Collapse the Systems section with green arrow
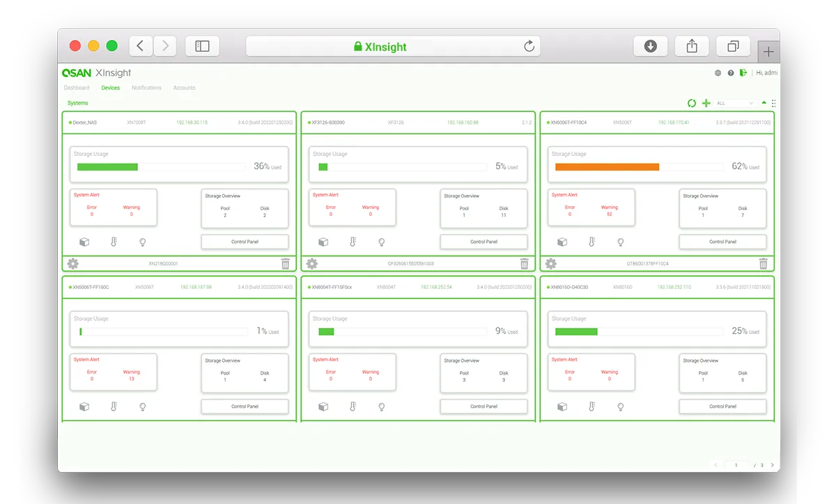The width and height of the screenshot is (836, 504). click(x=764, y=102)
